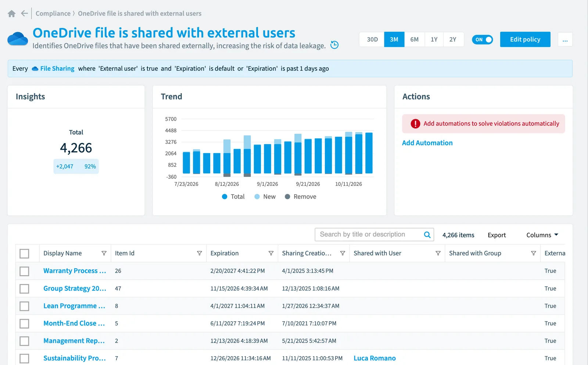
Task: Open Display Name column filter
Action: (x=104, y=253)
